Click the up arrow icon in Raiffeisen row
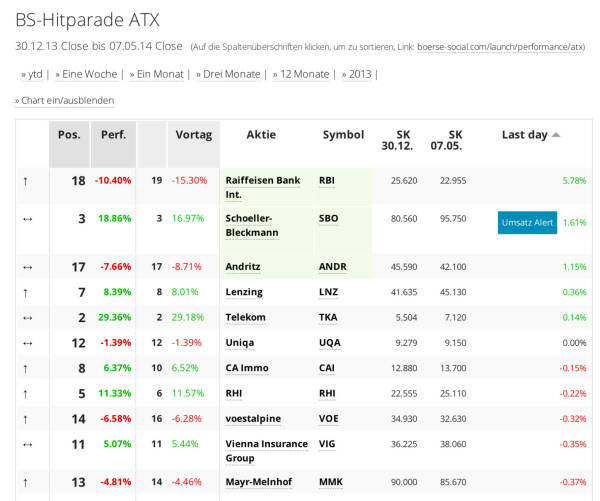Viewport: 600px width, 501px height. [26, 181]
